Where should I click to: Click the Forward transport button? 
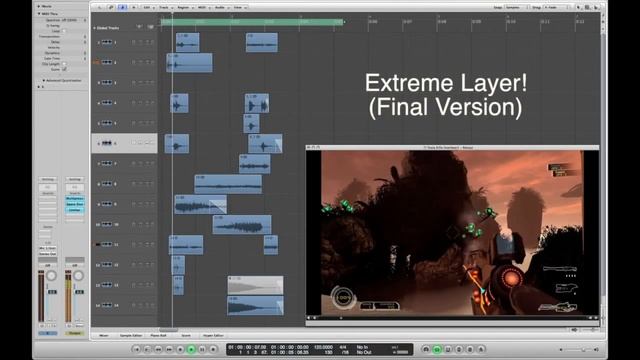click(169, 349)
